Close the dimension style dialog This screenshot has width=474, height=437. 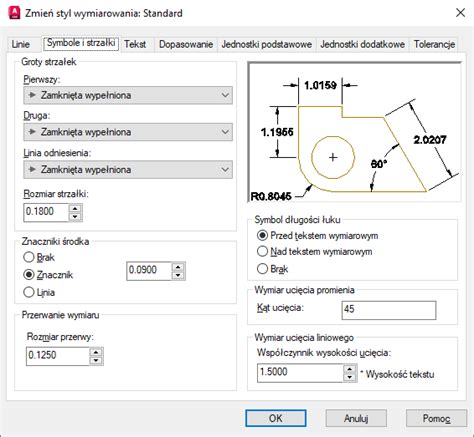point(460,13)
